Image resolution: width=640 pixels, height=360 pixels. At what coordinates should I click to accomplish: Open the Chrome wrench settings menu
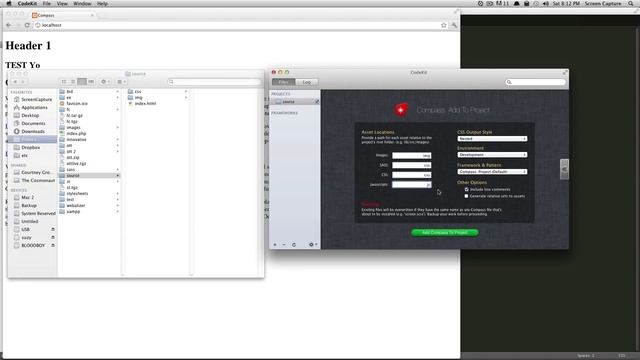click(454, 25)
